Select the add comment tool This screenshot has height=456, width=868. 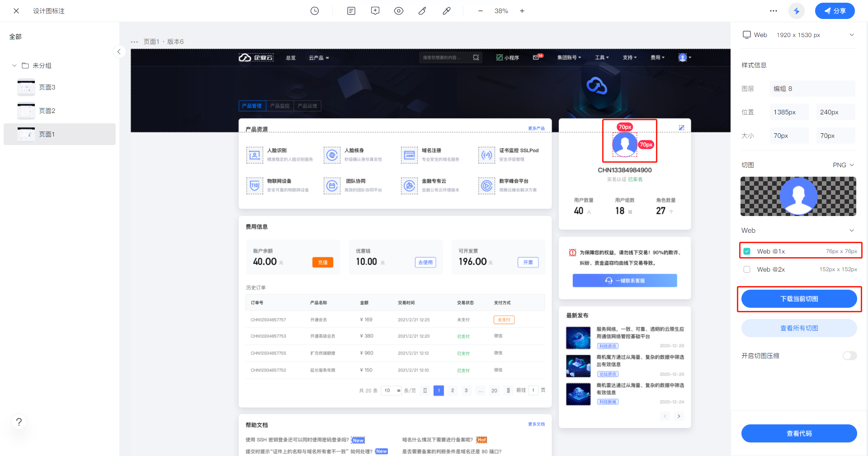[x=375, y=11]
